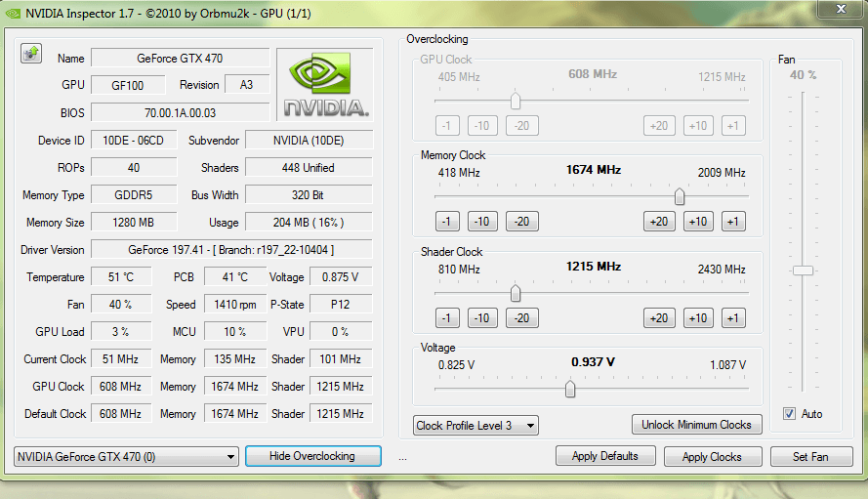The width and height of the screenshot is (868, 499).
Task: Click the Shader Clock slider handle
Action: tap(516, 293)
